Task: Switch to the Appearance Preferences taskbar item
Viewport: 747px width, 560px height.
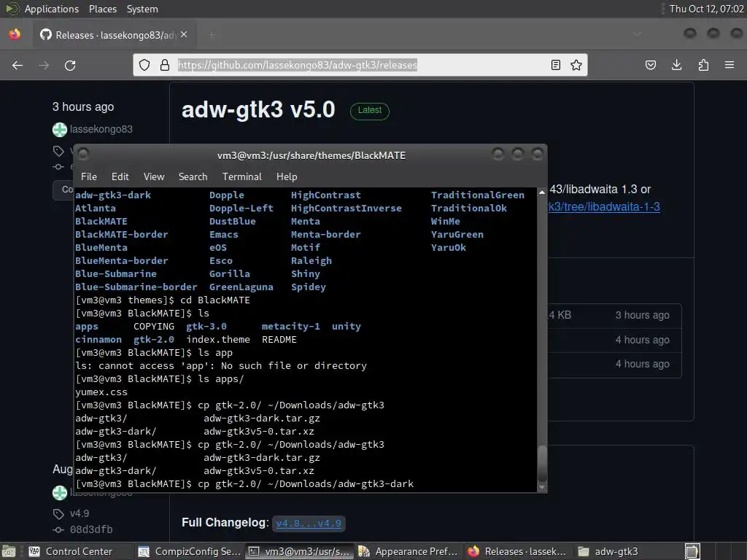Action: (409, 551)
